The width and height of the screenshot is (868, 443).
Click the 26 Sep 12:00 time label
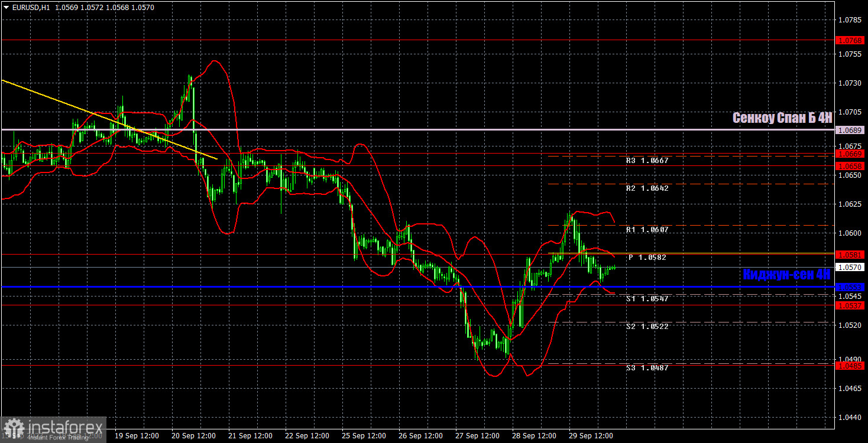point(420,436)
